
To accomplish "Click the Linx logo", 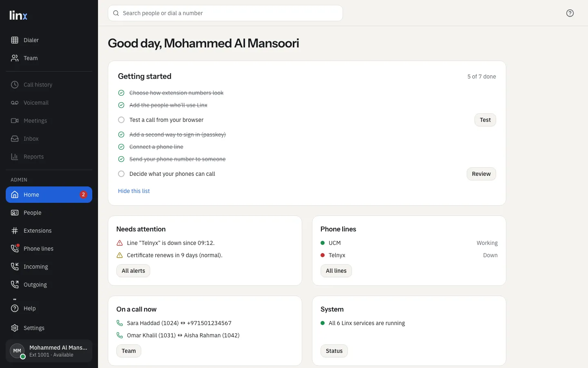I will pos(18,15).
